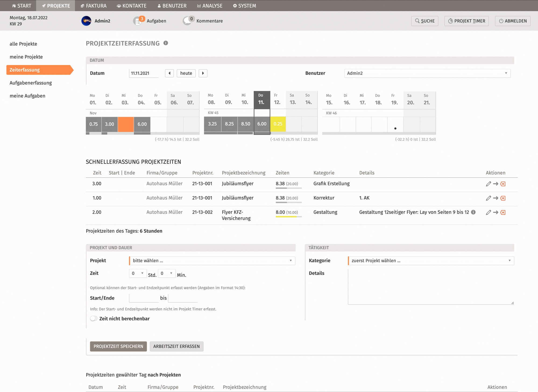This screenshot has width=538, height=392.
Task: Click the Datum input field
Action: (x=144, y=73)
